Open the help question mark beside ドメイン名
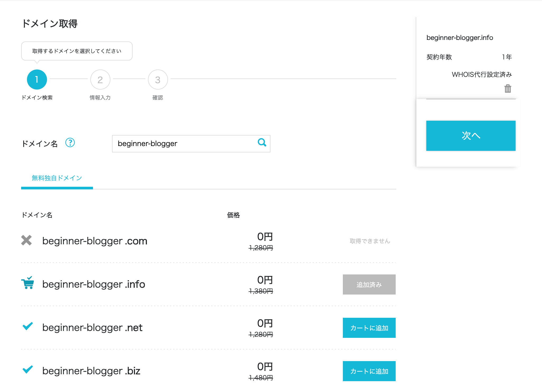542x392 pixels. coord(70,143)
